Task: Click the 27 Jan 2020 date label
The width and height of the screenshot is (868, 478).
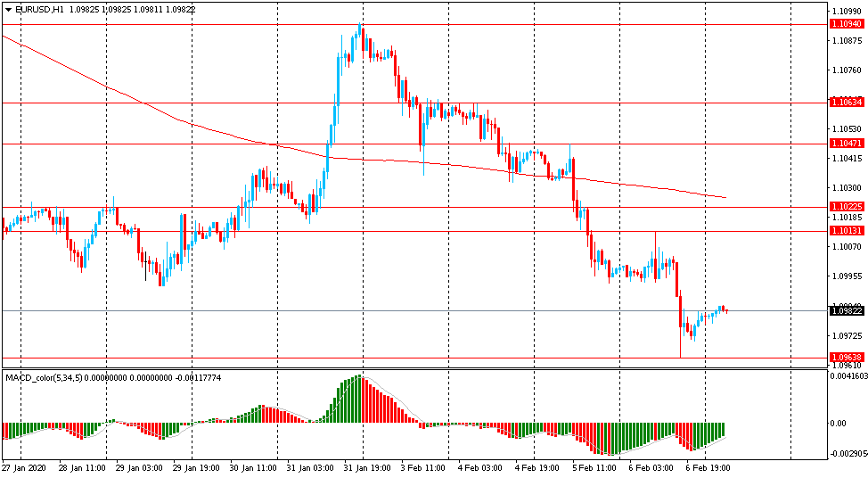Action: click(22, 468)
